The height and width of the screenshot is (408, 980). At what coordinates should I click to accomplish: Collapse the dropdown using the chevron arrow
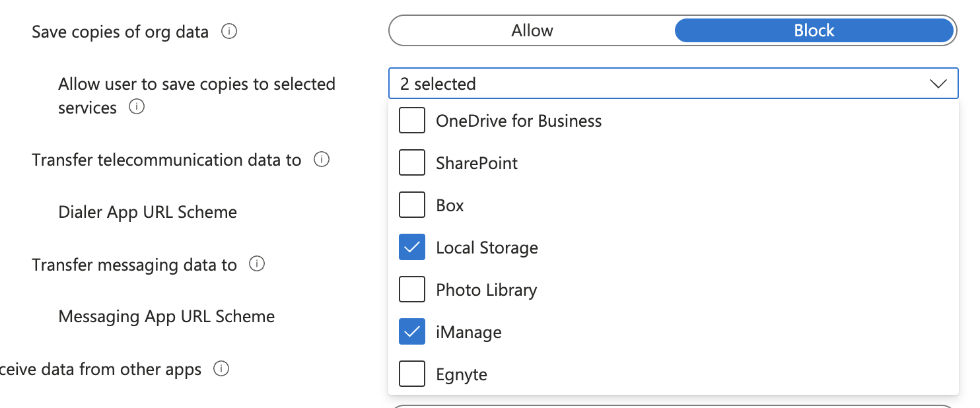click(x=938, y=84)
